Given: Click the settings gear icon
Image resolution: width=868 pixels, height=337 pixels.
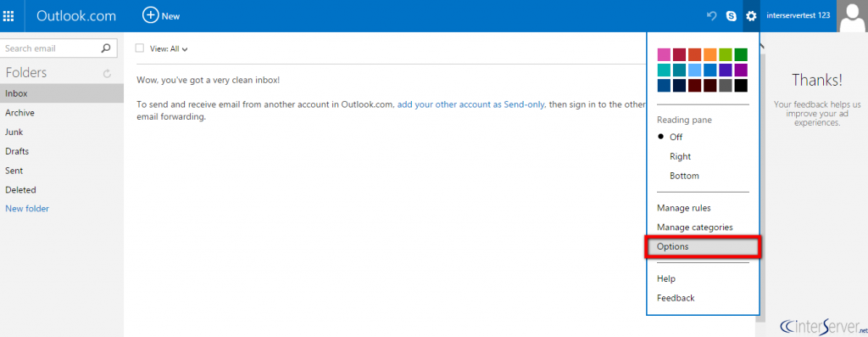Looking at the screenshot, I should (x=751, y=16).
